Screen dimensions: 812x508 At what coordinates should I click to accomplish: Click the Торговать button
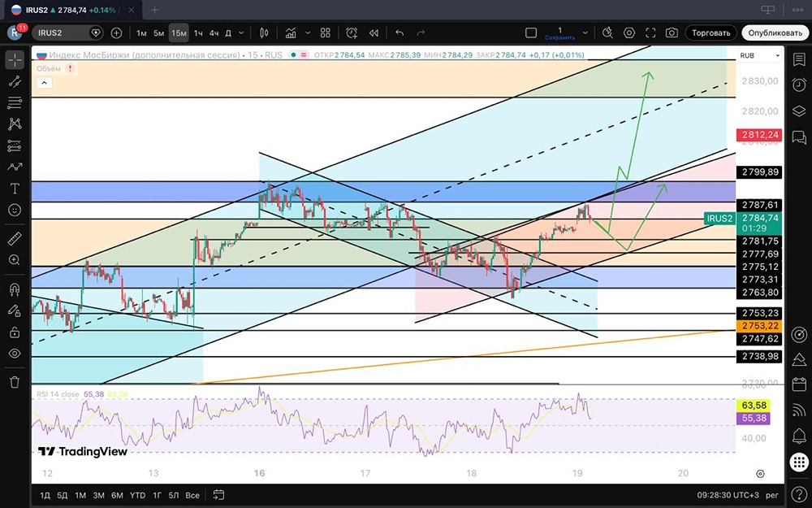click(x=710, y=33)
